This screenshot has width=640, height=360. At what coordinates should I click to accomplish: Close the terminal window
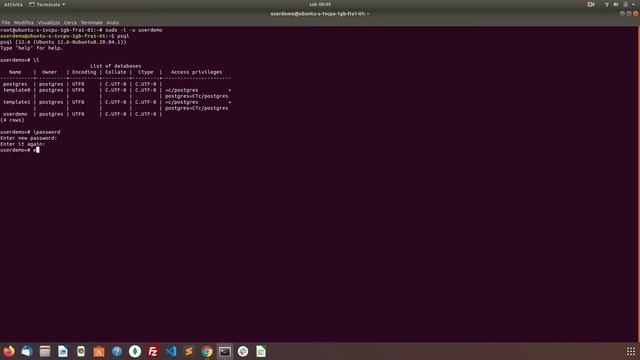tap(636, 13)
